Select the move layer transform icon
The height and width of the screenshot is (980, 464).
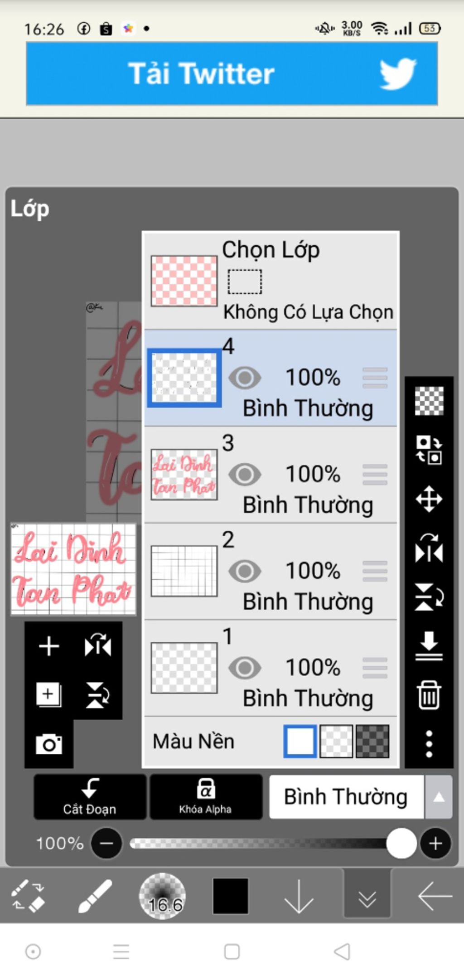coord(429,500)
